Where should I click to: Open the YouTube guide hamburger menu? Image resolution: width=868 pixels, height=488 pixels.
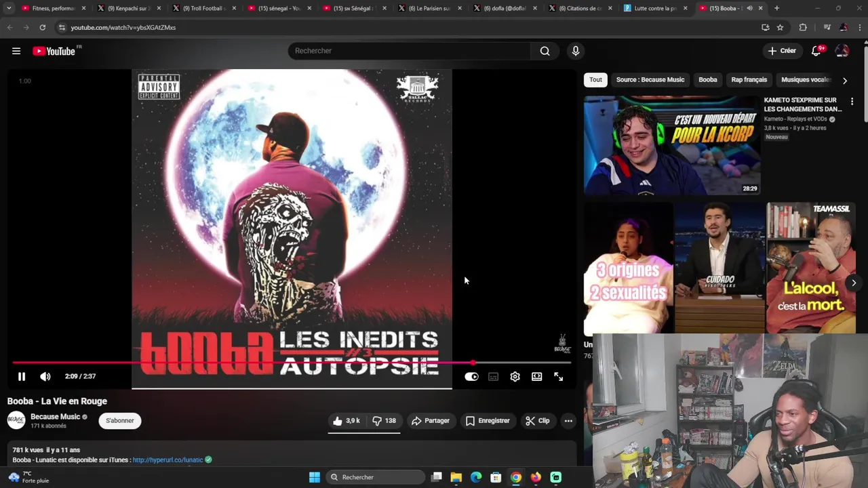click(16, 51)
